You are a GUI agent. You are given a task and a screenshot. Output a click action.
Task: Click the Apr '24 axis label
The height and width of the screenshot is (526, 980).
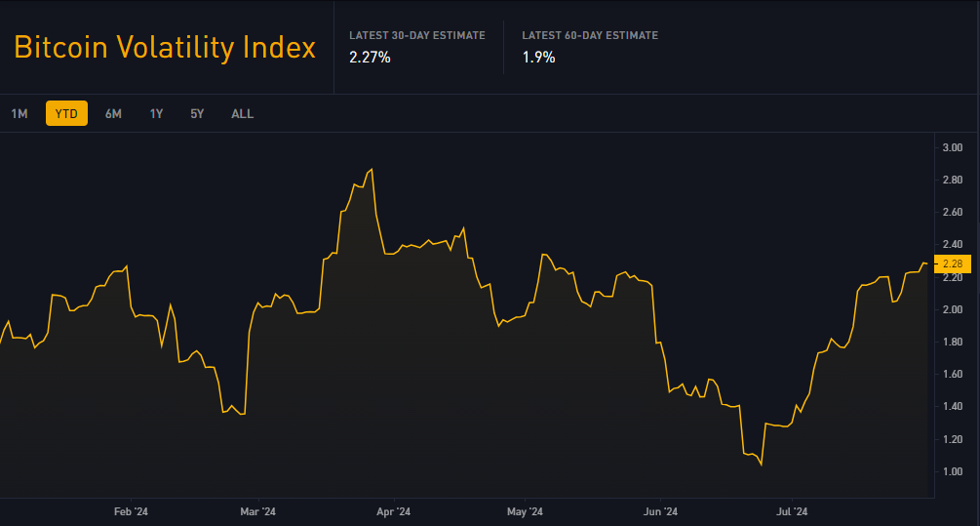[x=392, y=511]
